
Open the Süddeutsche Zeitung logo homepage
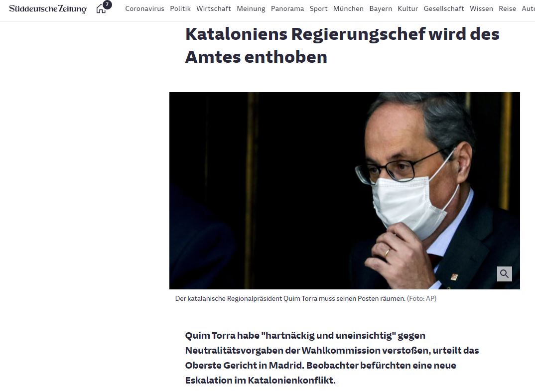(x=48, y=8)
